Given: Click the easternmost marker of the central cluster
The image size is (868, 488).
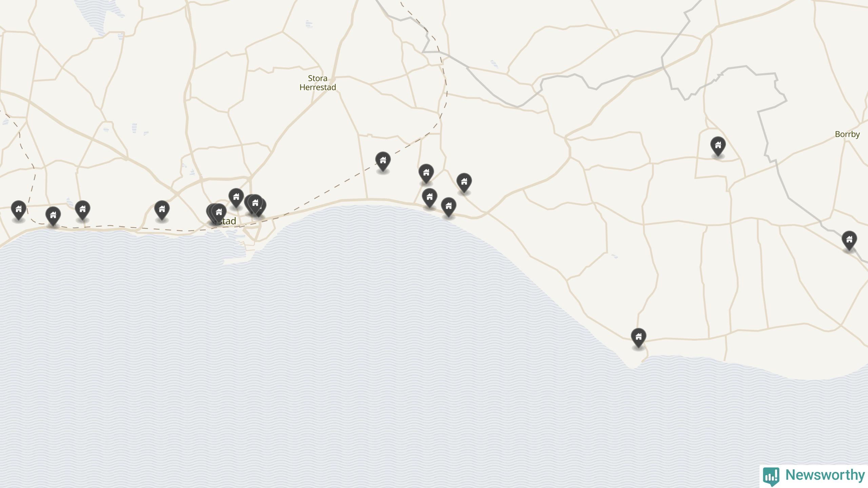Looking at the screenshot, I should coord(464,183).
